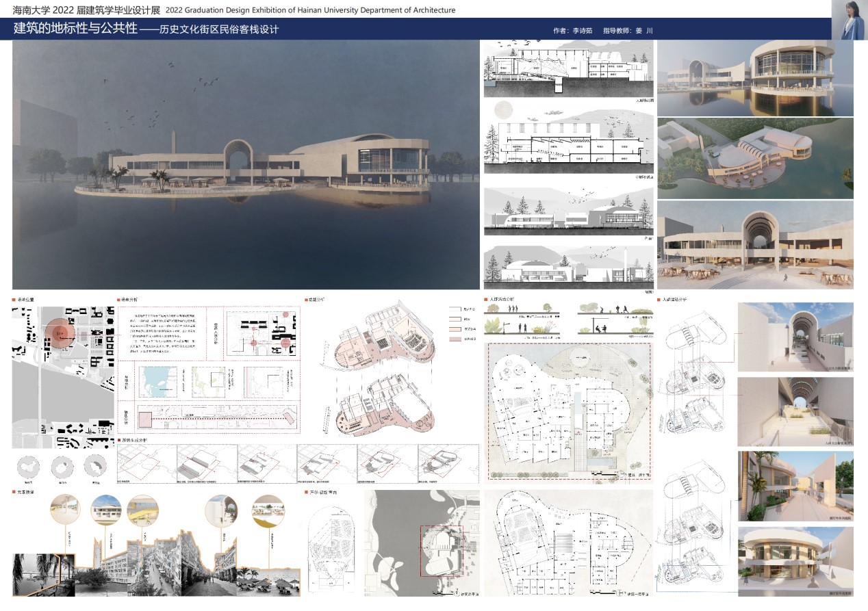Click the arched doorway circular photo
The height and width of the screenshot is (611, 868).
pyautogui.click(x=220, y=510)
